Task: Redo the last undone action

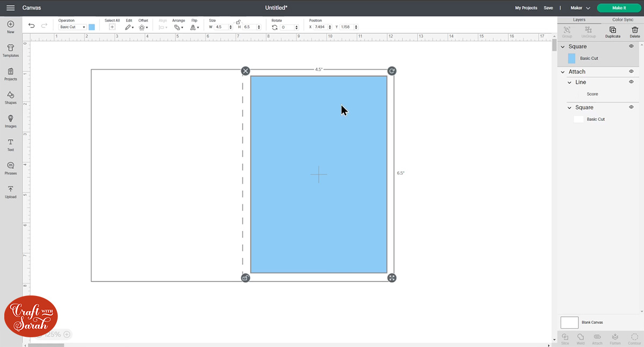Action: [44, 25]
